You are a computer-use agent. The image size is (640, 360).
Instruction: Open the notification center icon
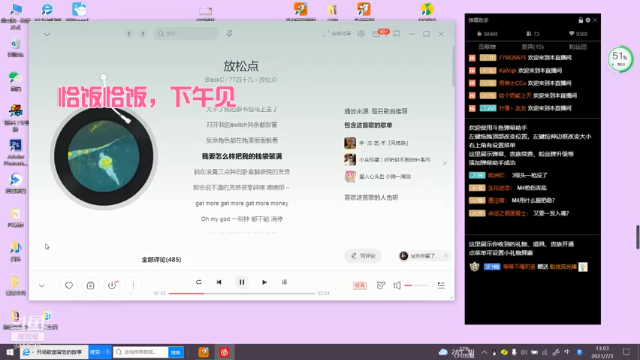pos(627,352)
